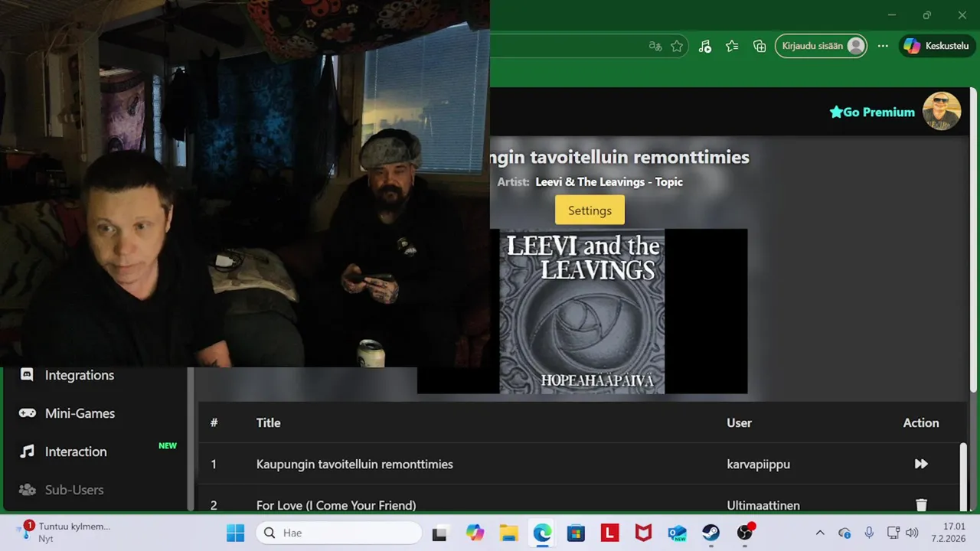Select the For Love (I Come Your Friend) title
The height and width of the screenshot is (551, 980).
(336, 505)
